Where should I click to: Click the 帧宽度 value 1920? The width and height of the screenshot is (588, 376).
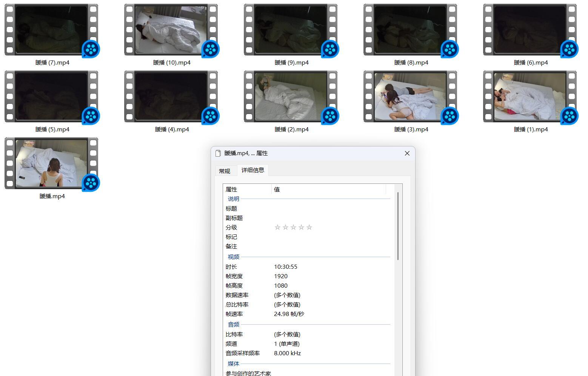click(x=281, y=276)
